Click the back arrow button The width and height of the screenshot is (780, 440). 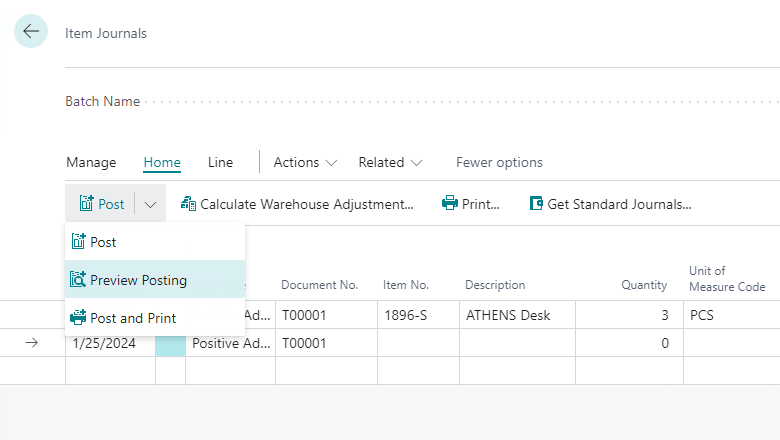pos(31,32)
